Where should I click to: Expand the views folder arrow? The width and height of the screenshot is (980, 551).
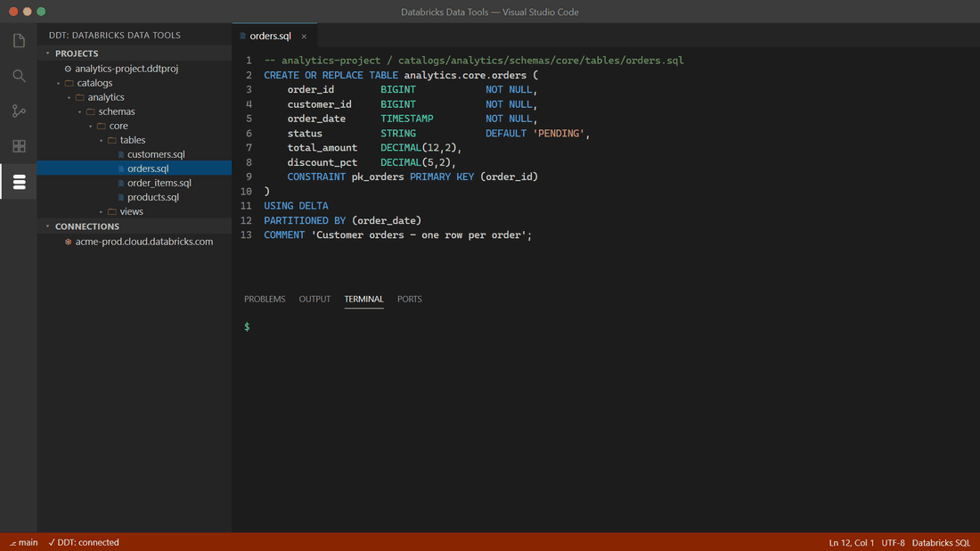[102, 212]
